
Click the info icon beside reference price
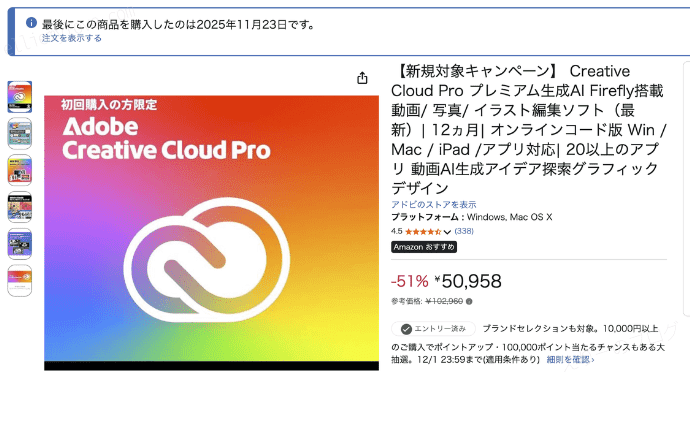469,301
